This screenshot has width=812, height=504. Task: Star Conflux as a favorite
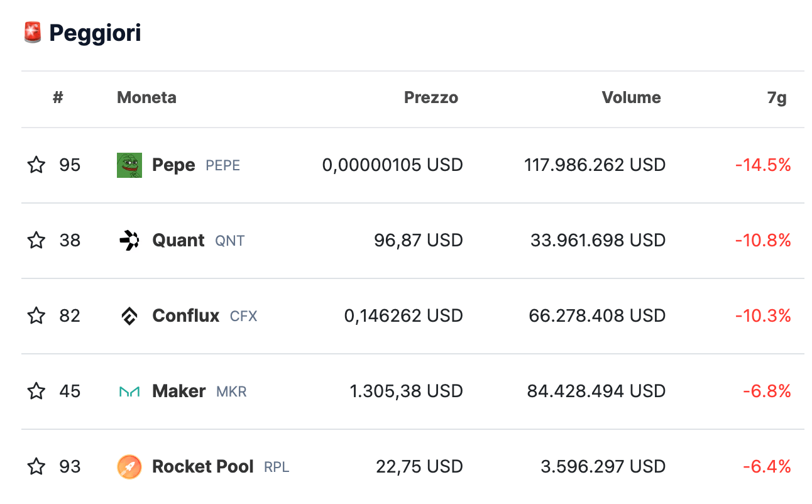[x=36, y=316]
